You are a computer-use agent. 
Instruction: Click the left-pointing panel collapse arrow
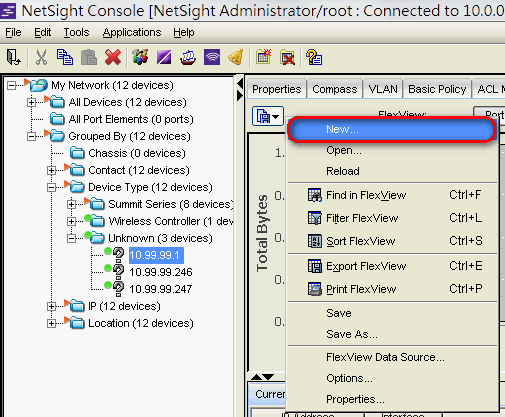(x=240, y=83)
